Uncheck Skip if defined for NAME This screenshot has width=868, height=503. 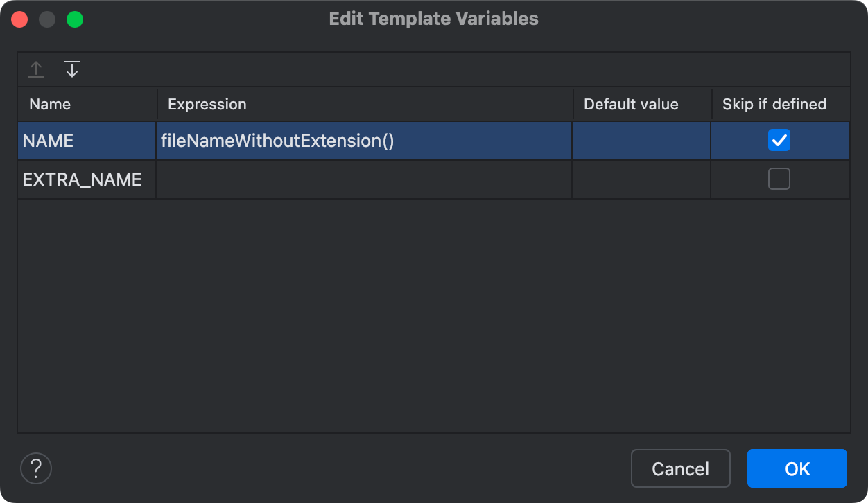click(779, 141)
